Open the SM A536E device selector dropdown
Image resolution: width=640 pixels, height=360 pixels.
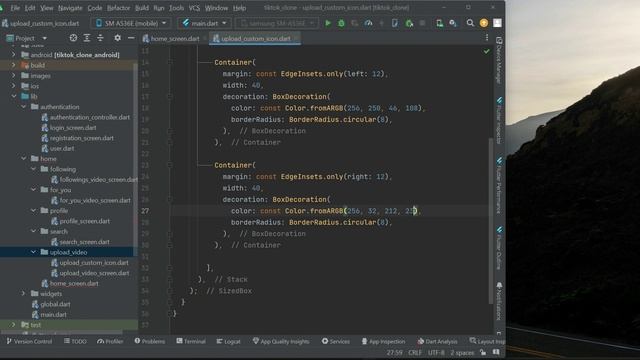point(131,23)
